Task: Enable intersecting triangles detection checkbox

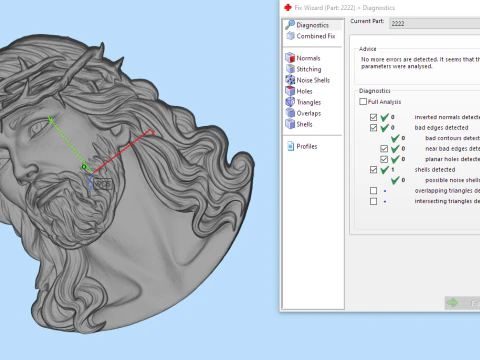Action: pos(373,201)
